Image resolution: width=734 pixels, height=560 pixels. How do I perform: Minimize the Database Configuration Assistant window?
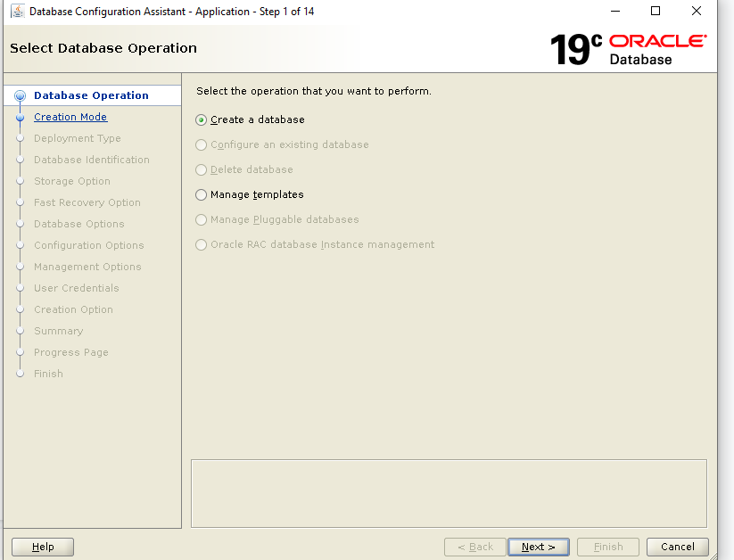615,11
